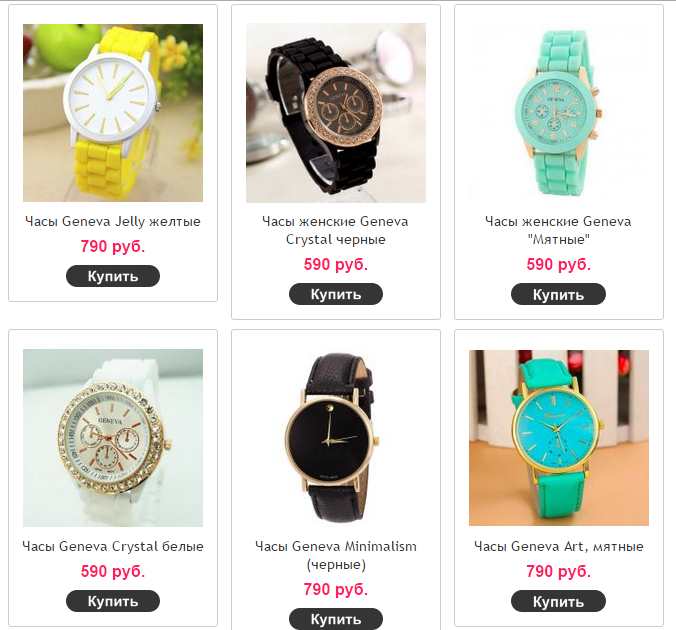This screenshot has height=630, width=676.
Task: Click the 'Часы Geneva Minimalism (черные)' title
Action: pyautogui.click(x=336, y=555)
